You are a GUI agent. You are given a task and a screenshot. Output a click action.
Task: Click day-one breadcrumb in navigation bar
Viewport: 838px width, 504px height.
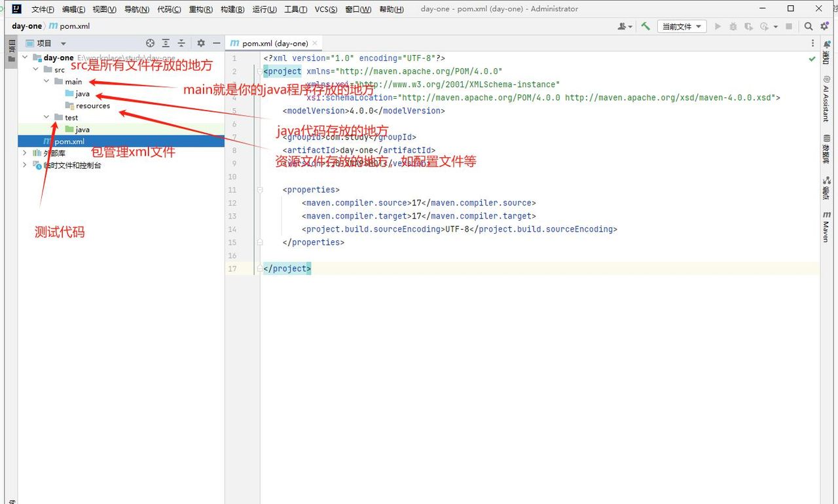tap(26, 26)
